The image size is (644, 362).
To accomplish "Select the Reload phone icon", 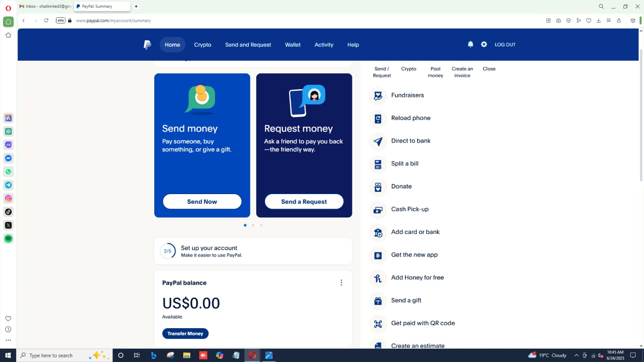I will (x=378, y=118).
